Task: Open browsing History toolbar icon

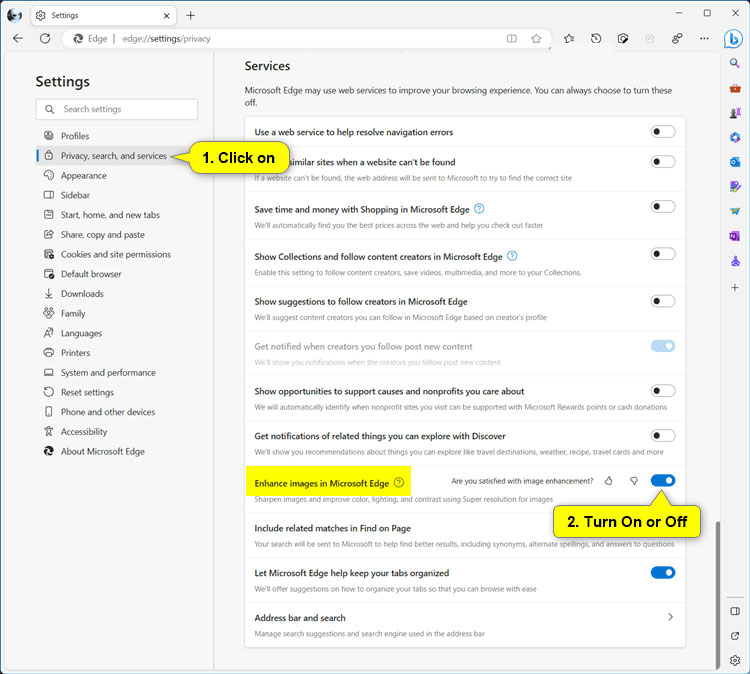Action: point(596,39)
